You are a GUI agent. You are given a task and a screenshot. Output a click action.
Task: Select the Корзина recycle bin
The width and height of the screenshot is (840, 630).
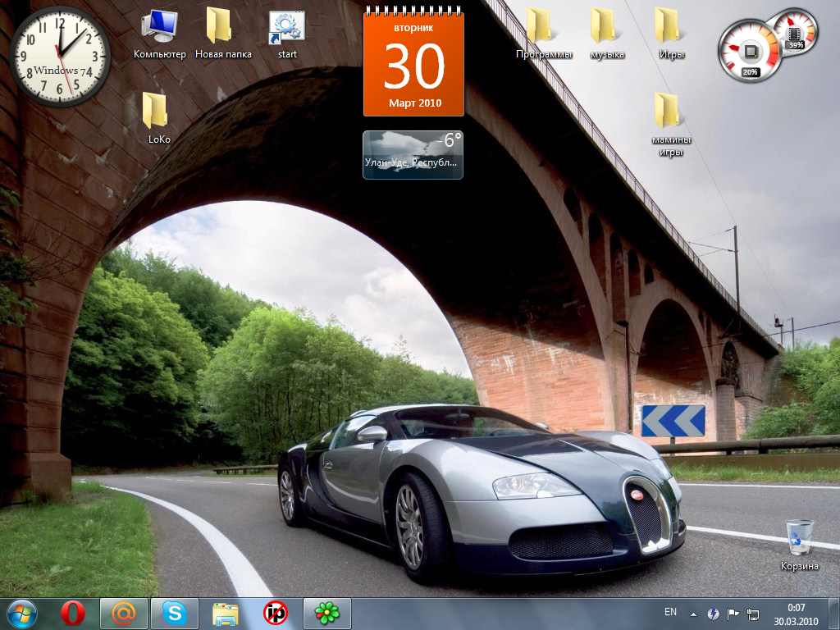(x=799, y=538)
